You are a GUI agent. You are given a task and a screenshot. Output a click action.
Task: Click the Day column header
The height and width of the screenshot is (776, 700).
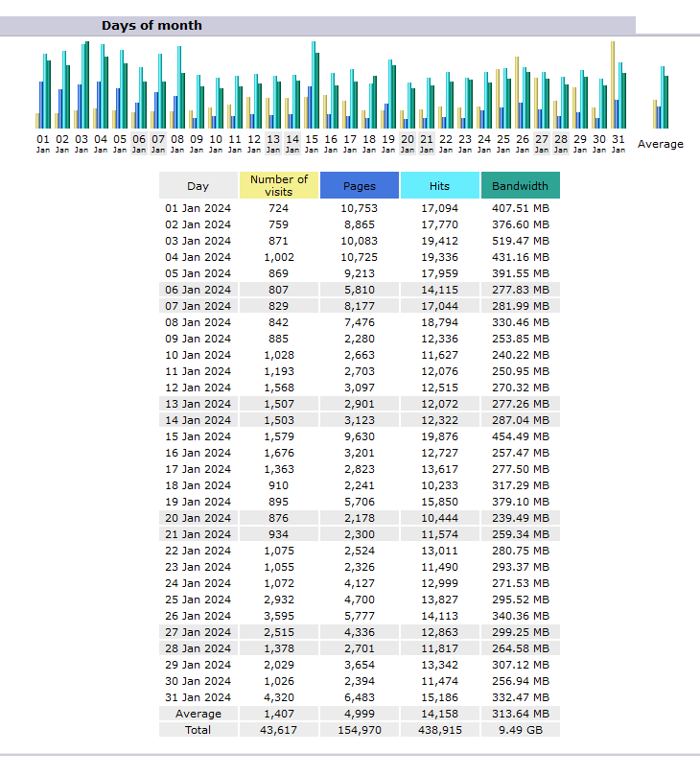click(x=198, y=186)
